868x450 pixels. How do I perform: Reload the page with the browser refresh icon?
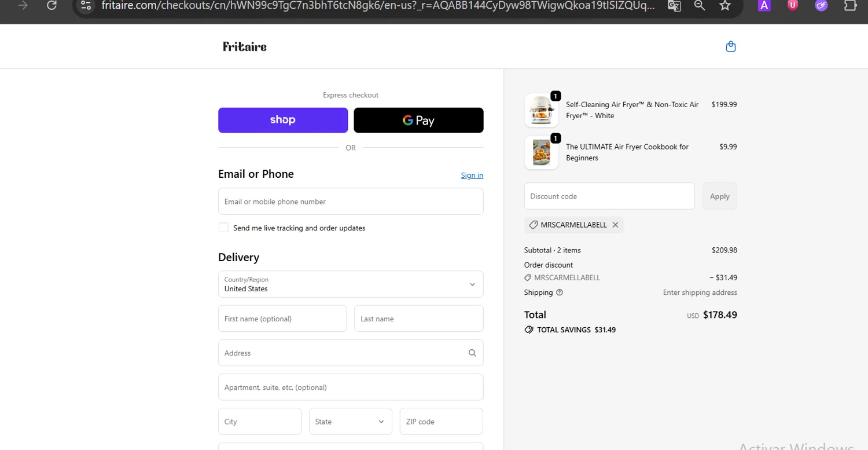coord(52,5)
